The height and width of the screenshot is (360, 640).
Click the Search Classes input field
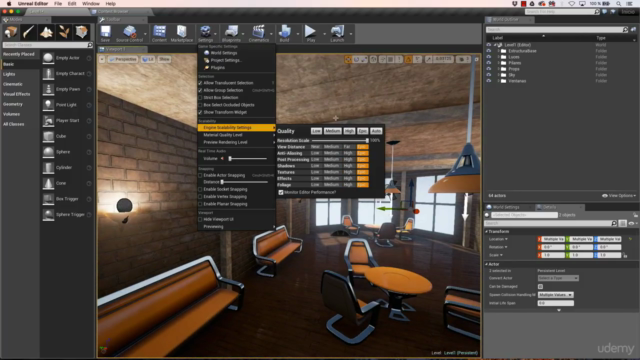coord(47,45)
